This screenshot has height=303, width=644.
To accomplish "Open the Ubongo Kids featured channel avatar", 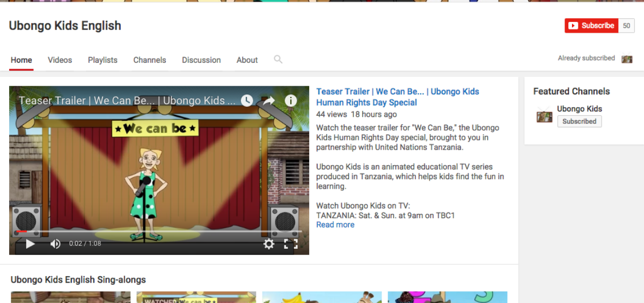I will point(544,116).
